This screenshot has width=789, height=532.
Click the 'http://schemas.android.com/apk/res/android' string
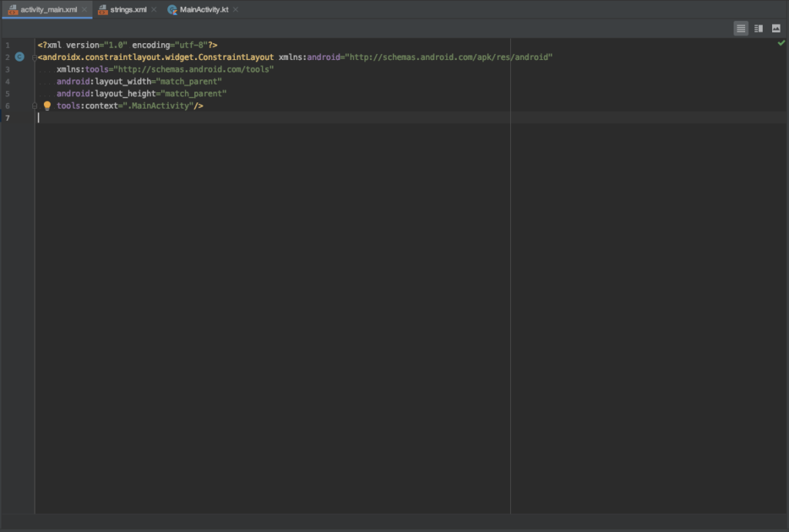pos(448,57)
